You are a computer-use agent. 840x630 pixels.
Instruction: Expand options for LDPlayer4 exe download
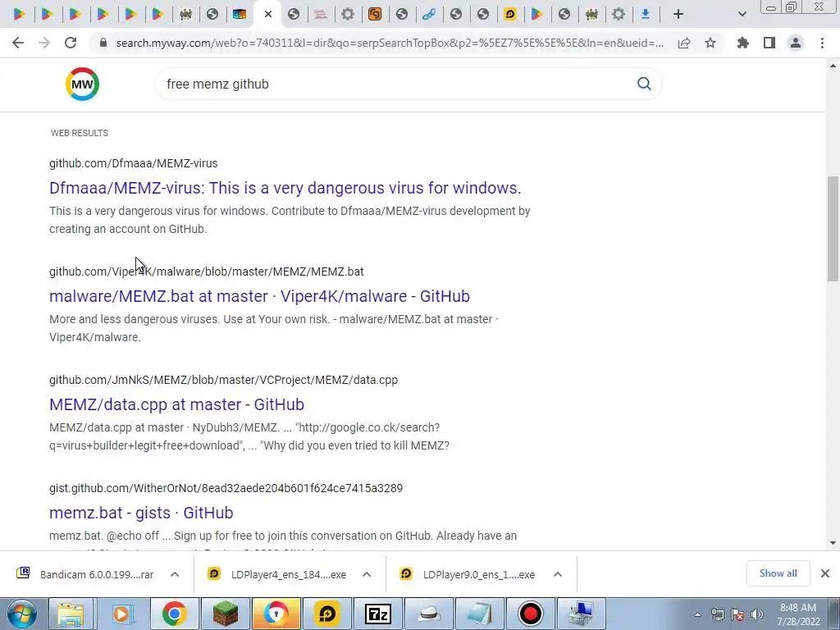point(367,574)
